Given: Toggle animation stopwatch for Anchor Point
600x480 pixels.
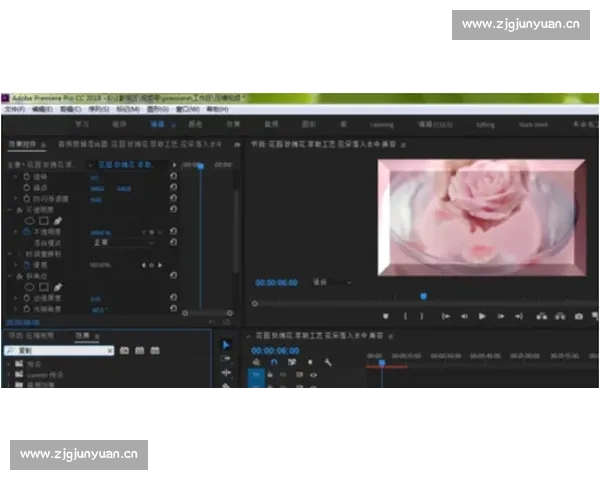Looking at the screenshot, I should point(26,188).
